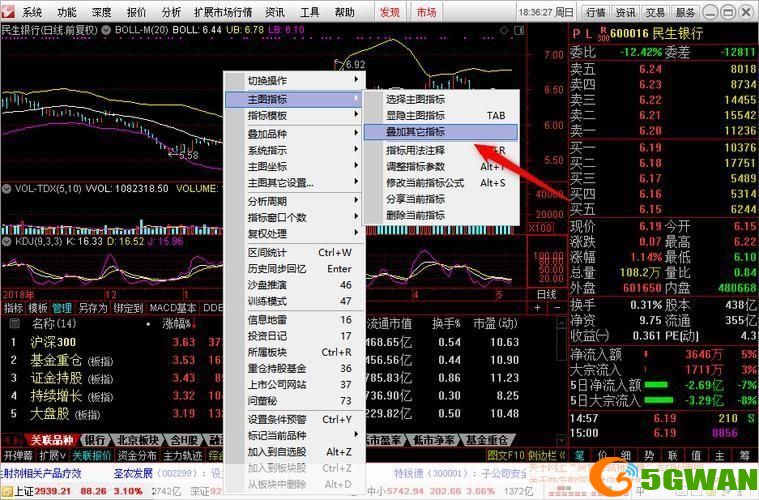The width and height of the screenshot is (759, 500).
Task: Switch to the 基金重仓 bottom tab
Action: [486, 440]
